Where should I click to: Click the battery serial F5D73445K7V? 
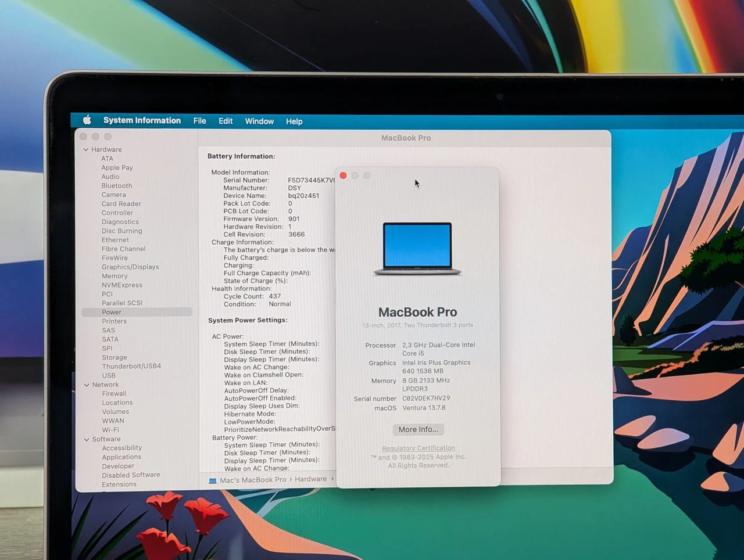click(x=312, y=180)
